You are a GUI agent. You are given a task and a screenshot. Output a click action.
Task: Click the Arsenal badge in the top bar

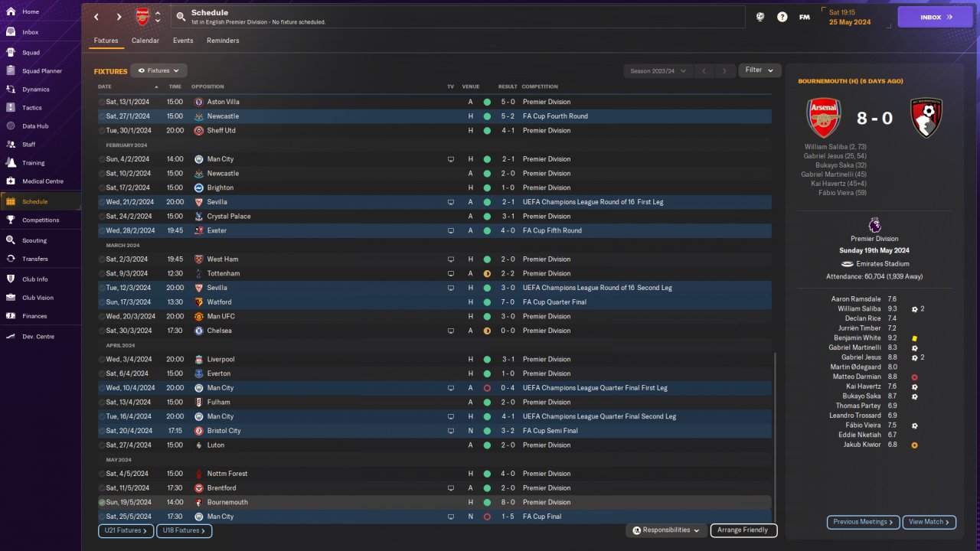[142, 17]
